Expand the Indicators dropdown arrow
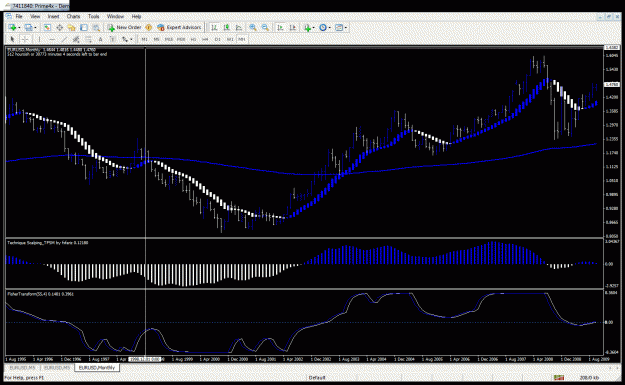The image size is (625, 385). 314,28
